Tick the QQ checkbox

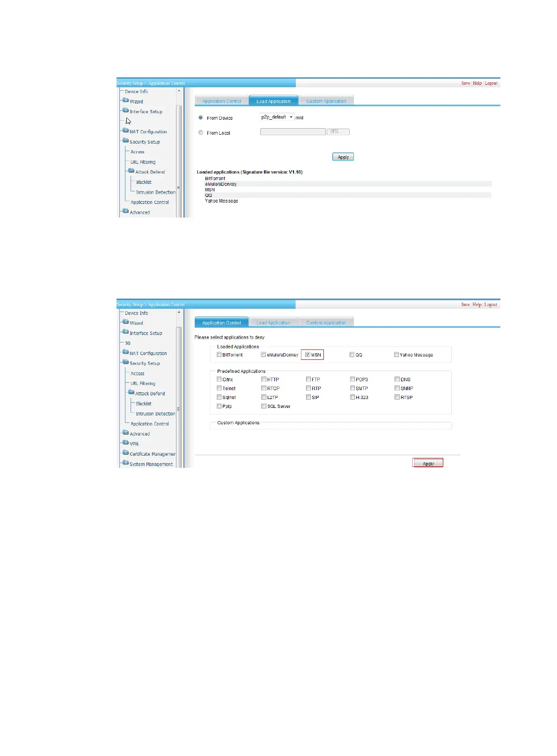pos(352,355)
